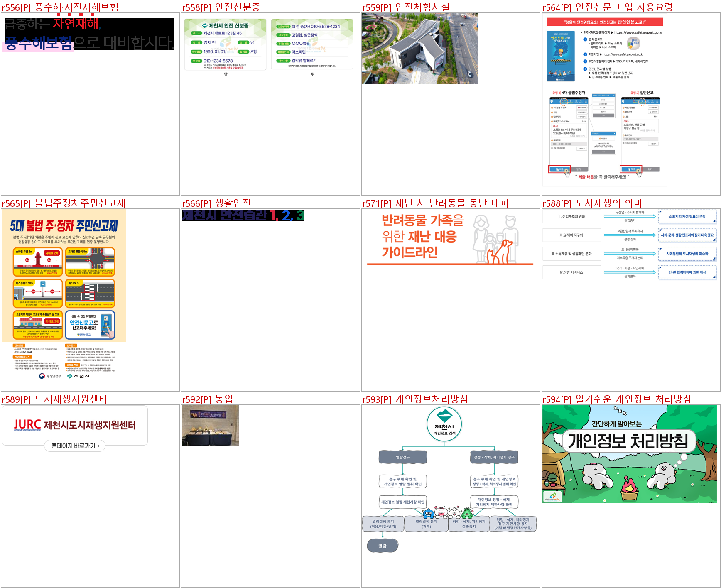Open the agriculture exhibition photo thumbnail
Viewport: 721px width, 588px height.
210,426
